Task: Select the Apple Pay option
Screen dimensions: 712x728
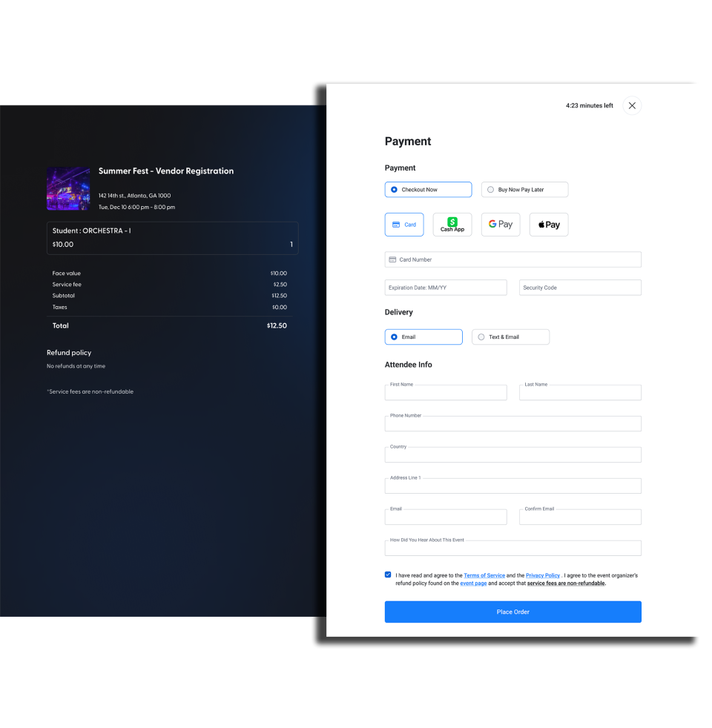Action: (548, 225)
